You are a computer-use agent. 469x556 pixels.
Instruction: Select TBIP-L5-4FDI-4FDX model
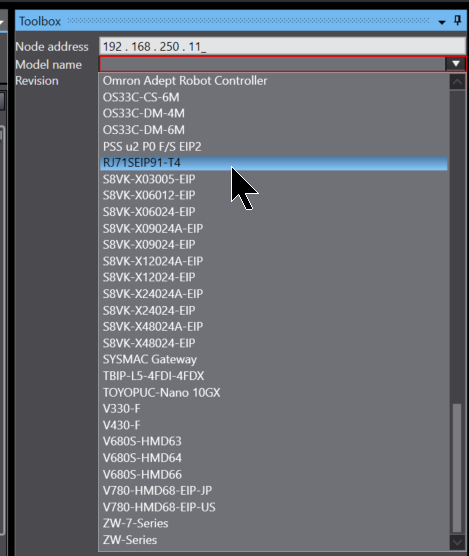tap(274, 376)
